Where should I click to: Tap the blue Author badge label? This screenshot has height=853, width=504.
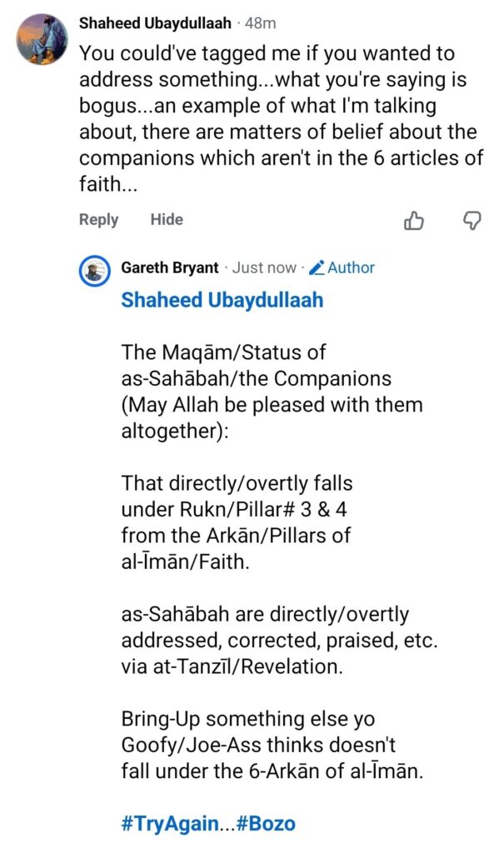point(351,268)
